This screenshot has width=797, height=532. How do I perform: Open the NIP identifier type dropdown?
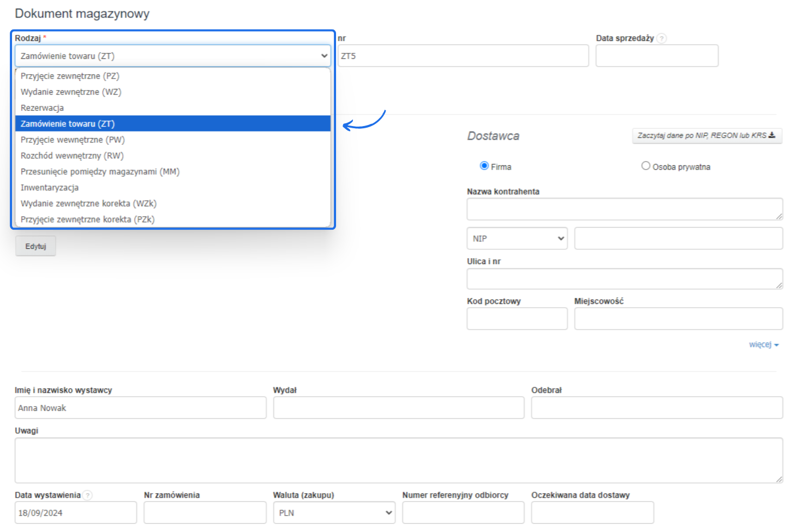click(x=517, y=238)
